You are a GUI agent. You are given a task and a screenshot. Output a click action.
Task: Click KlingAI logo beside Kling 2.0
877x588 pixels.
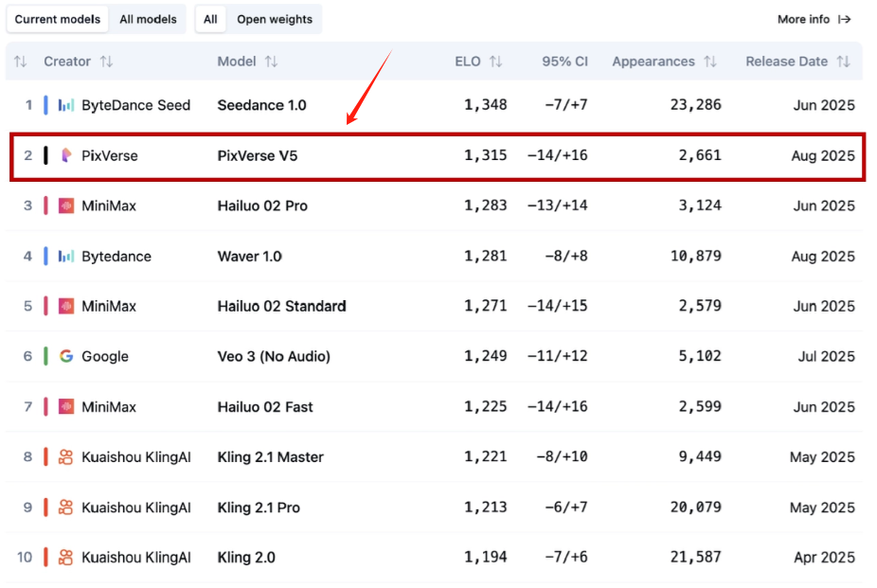click(66, 558)
